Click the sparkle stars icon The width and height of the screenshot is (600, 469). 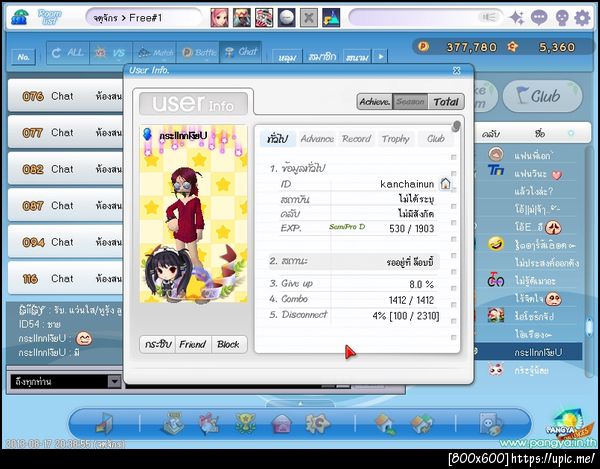click(517, 18)
